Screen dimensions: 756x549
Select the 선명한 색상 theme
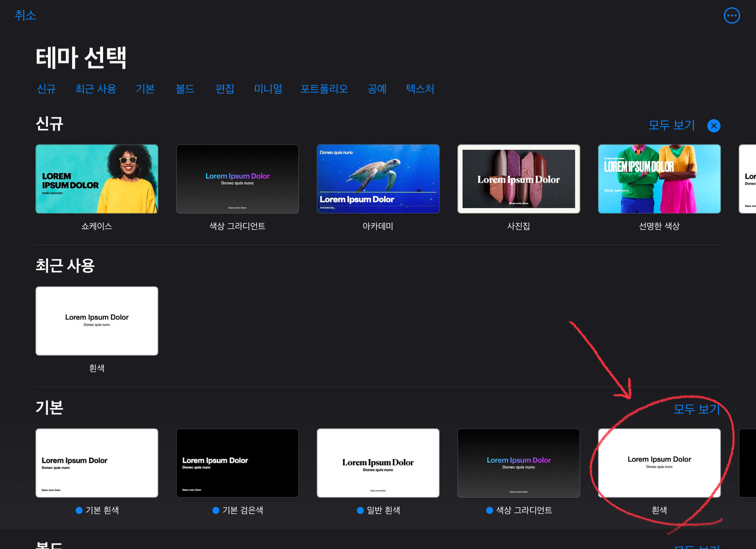point(659,179)
